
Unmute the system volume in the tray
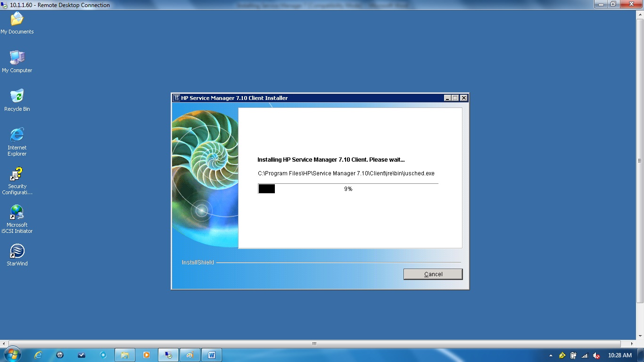tap(596, 355)
